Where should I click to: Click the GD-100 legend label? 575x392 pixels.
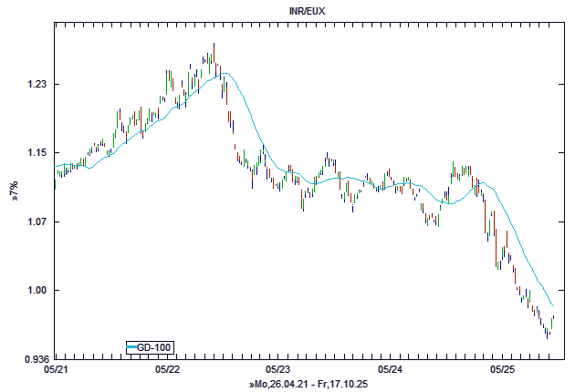(x=153, y=347)
